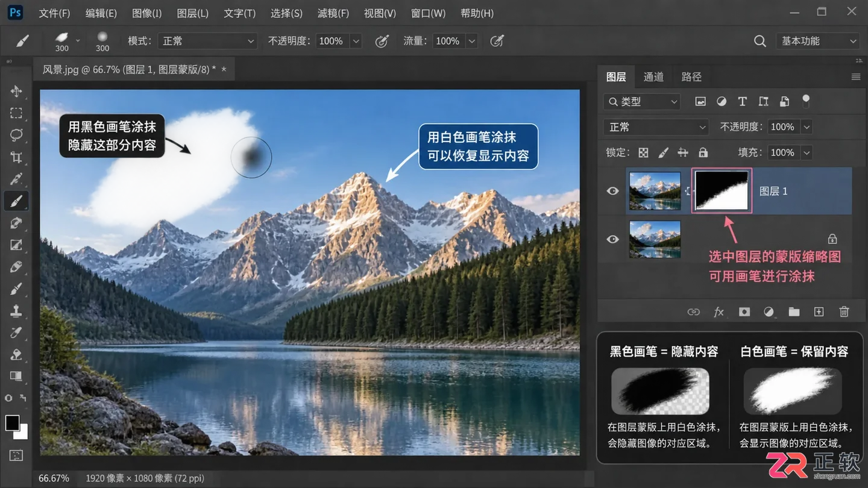Switch to the 通道 tab

pyautogui.click(x=653, y=77)
